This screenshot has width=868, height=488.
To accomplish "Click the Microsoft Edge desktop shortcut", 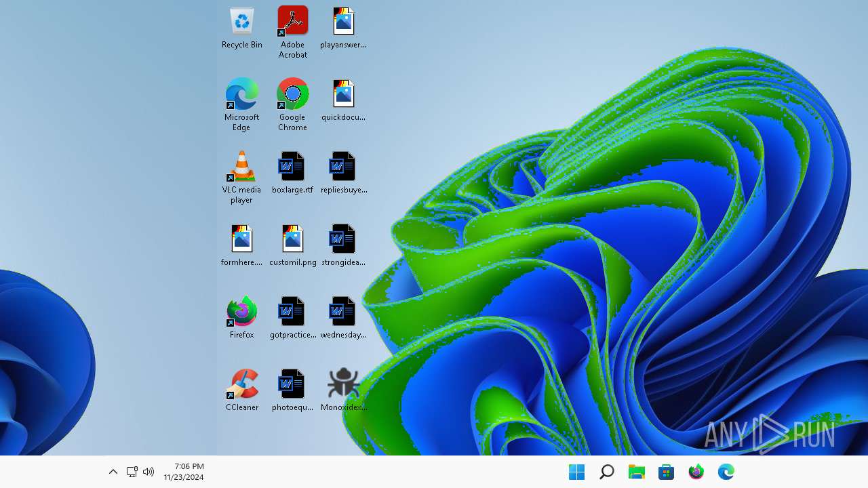I will pyautogui.click(x=242, y=104).
